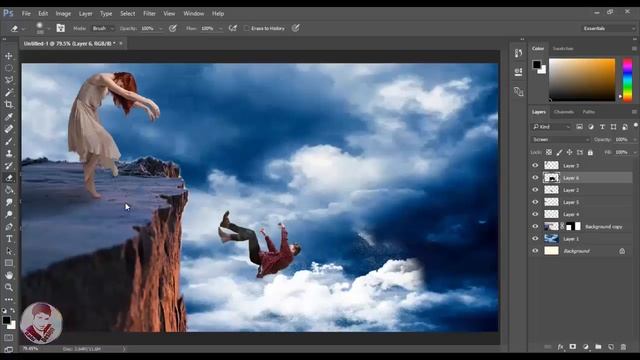Open the Essentials workspace dropdown
640x360 pixels.
coord(609,28)
